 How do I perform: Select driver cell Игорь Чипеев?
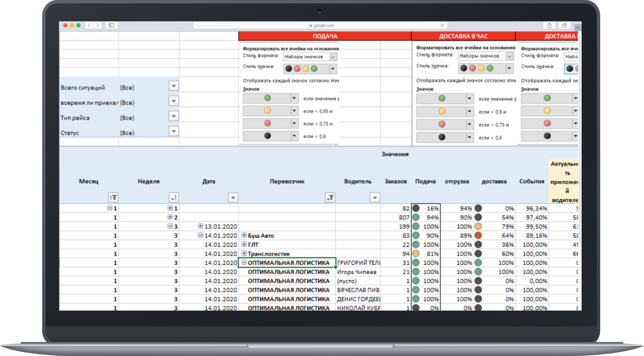click(357, 272)
